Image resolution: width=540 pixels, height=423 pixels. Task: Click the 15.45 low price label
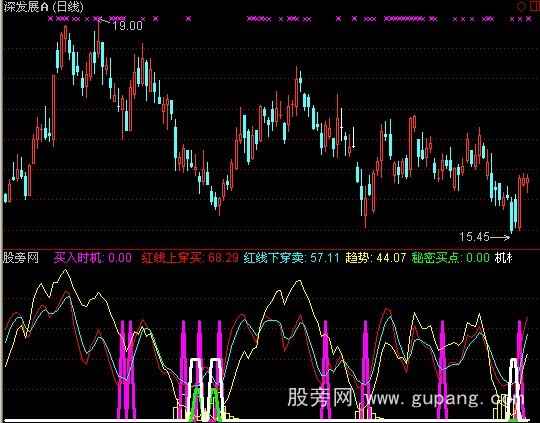point(474,237)
